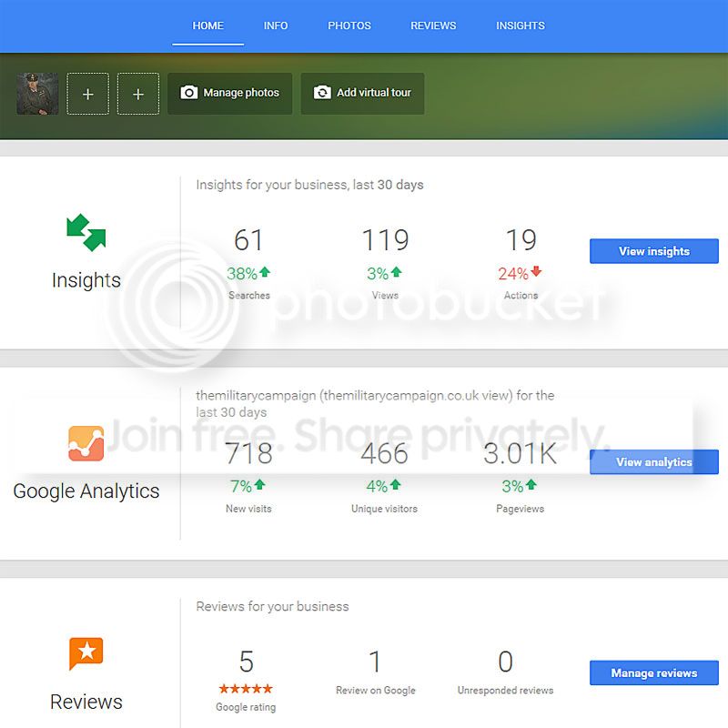The height and width of the screenshot is (728, 728).
Task: Click the 119 Views value
Action: tap(385, 240)
